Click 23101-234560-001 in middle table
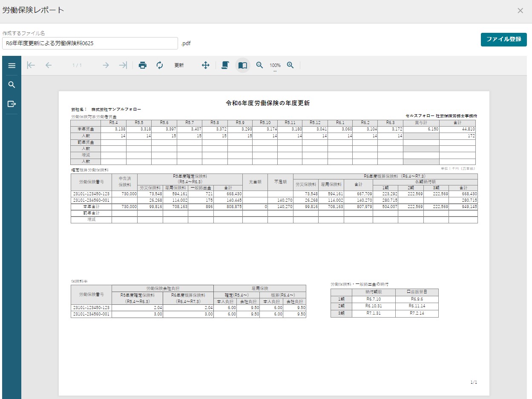Viewport: 532px width, 399px height. coord(92,200)
